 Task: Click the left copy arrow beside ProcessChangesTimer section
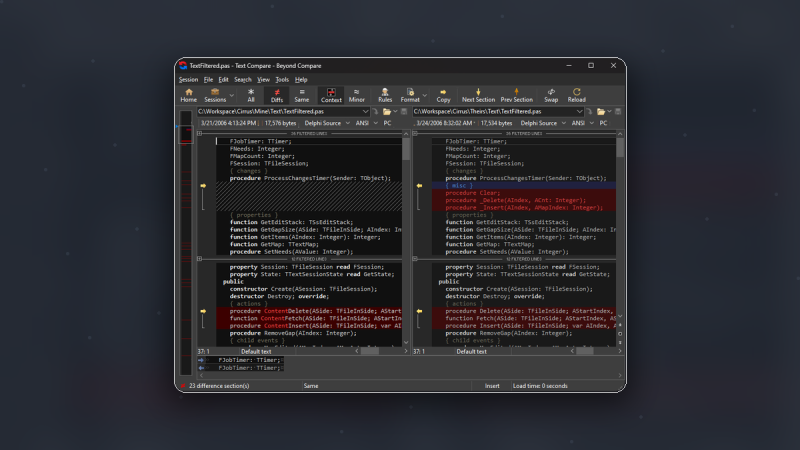pos(203,186)
